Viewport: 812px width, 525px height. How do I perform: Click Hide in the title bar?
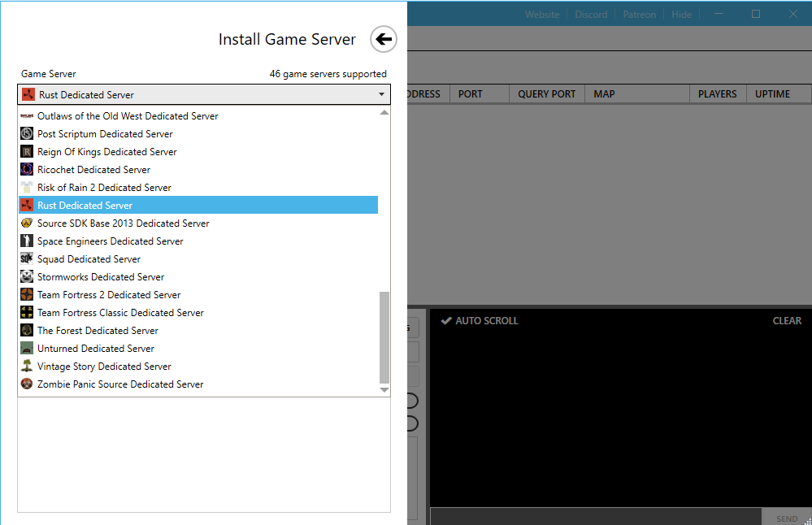pyautogui.click(x=681, y=15)
